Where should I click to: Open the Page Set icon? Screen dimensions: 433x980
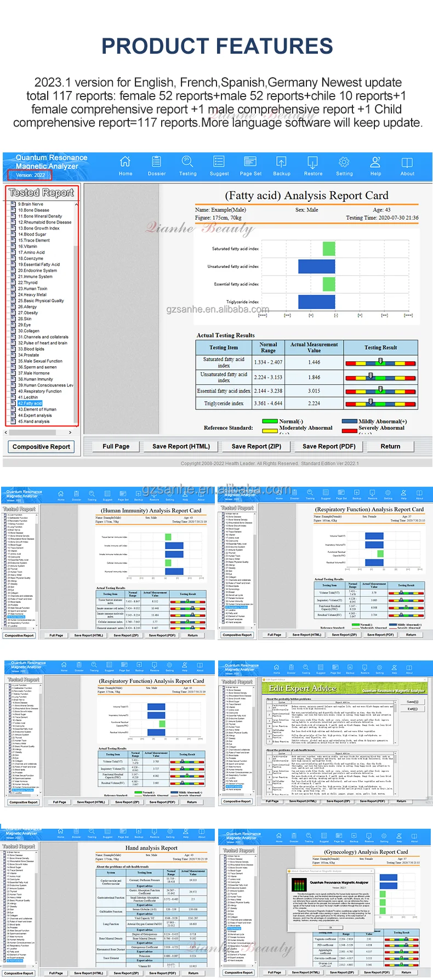pos(250,162)
